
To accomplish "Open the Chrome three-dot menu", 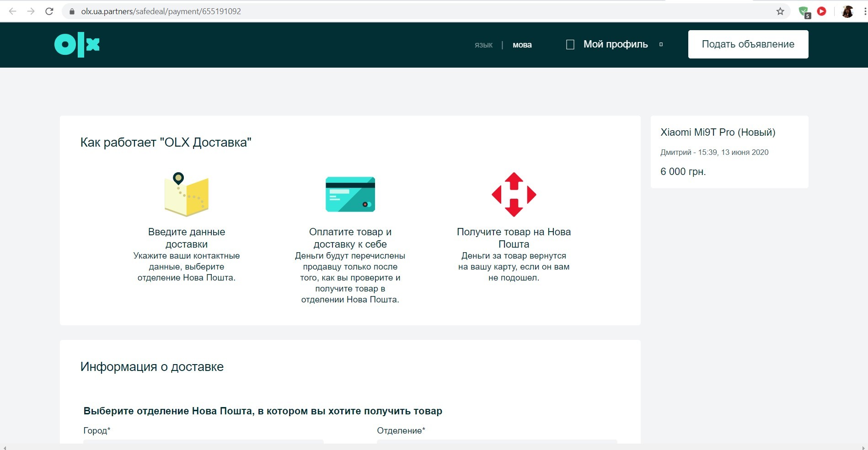I will (865, 11).
